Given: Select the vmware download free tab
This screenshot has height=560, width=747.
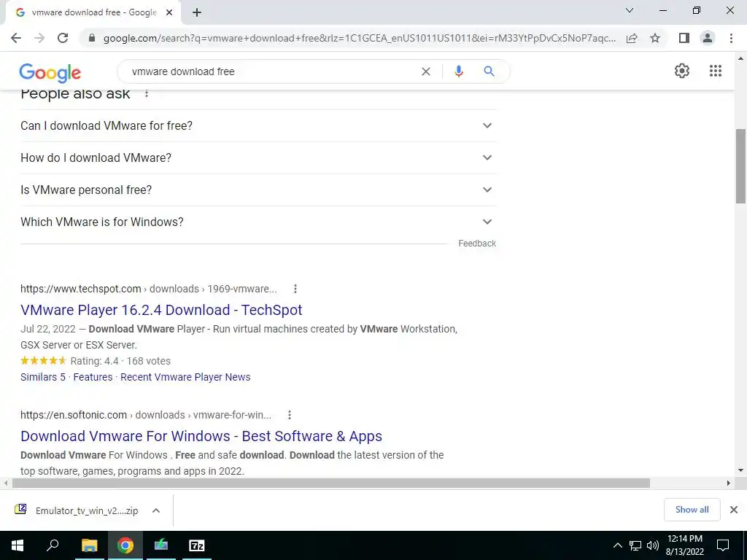Looking at the screenshot, I should click(93, 13).
